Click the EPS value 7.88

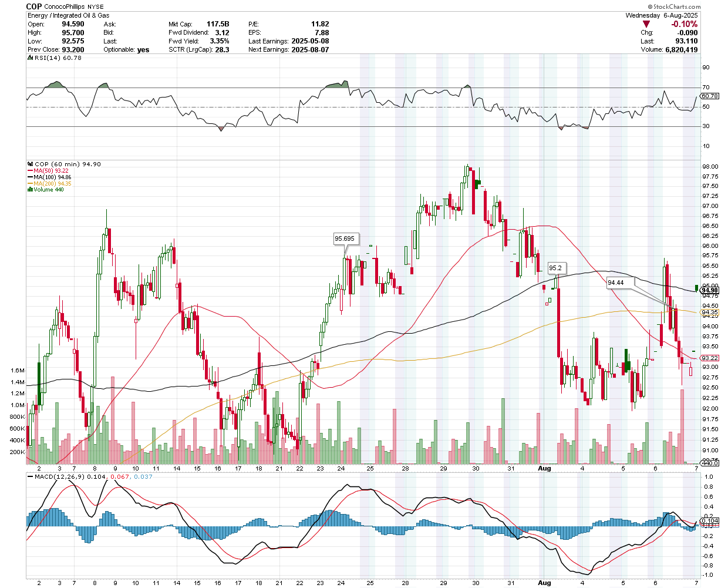tap(322, 33)
